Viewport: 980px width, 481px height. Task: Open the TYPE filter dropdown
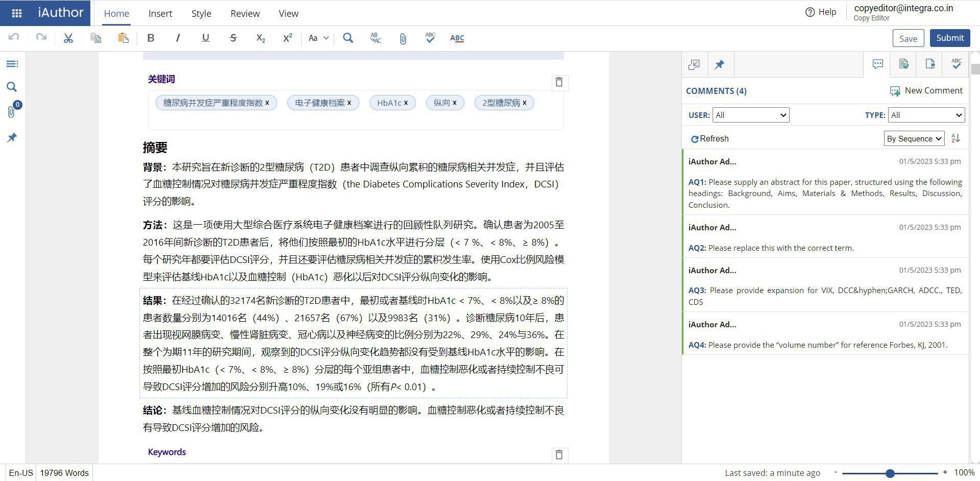(926, 115)
